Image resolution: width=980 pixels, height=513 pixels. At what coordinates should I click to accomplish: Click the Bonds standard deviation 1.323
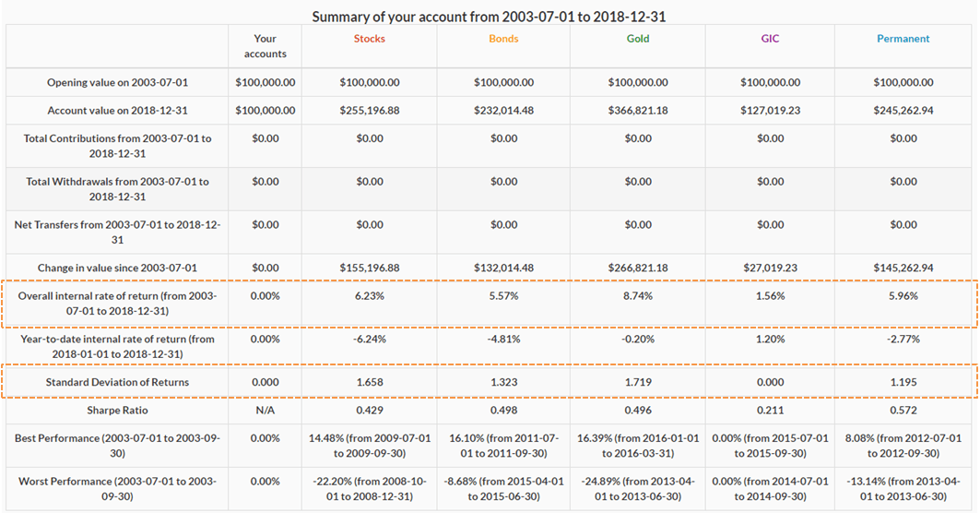503,382
